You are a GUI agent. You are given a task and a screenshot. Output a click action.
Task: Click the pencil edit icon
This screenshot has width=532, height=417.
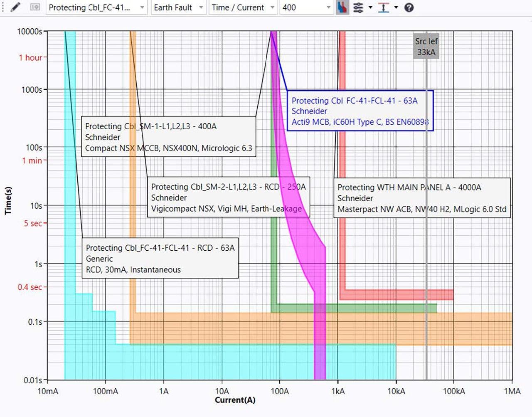click(x=15, y=7)
